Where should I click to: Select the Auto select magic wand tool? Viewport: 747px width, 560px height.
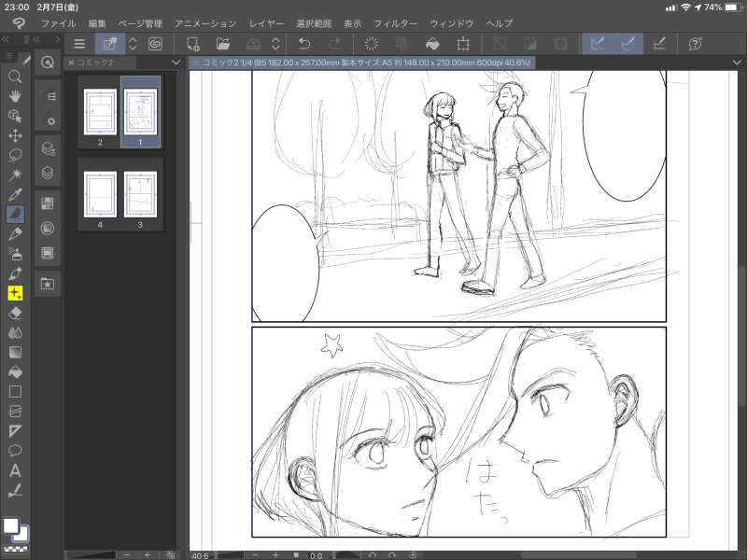[15, 175]
